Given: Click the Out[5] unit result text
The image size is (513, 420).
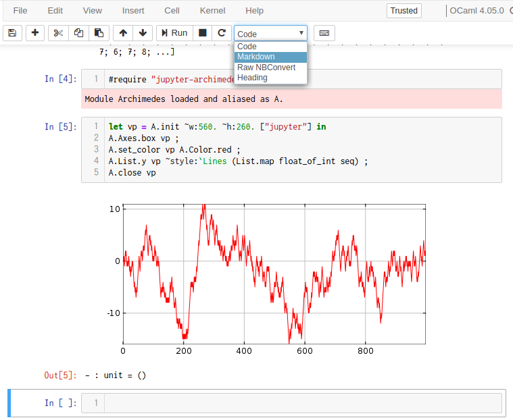Looking at the screenshot, I should pyautogui.click(x=116, y=375).
